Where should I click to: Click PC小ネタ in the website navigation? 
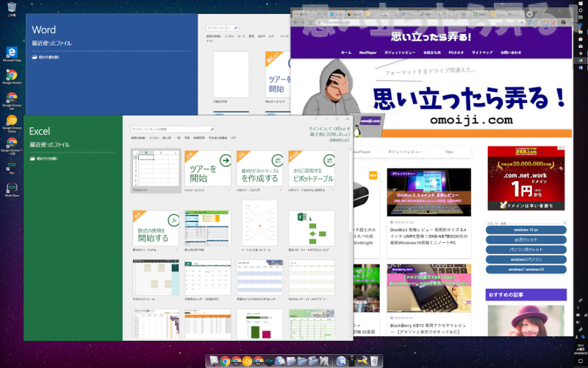[x=456, y=52]
